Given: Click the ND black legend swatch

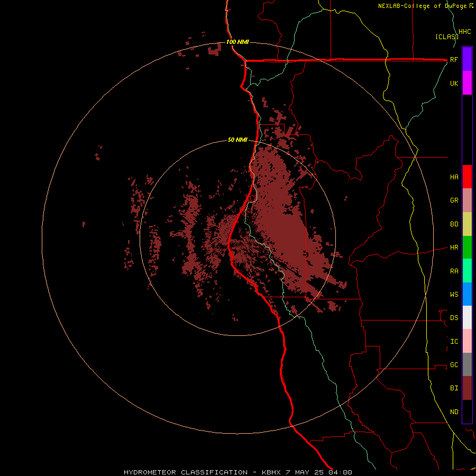Looking at the screenshot, I should (x=467, y=411).
